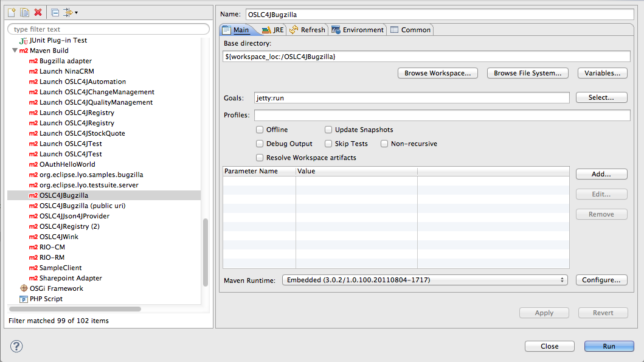Select the JUnit Plug-in Test icon
Image resolution: width=644 pixels, height=362 pixels.
tap(23, 41)
